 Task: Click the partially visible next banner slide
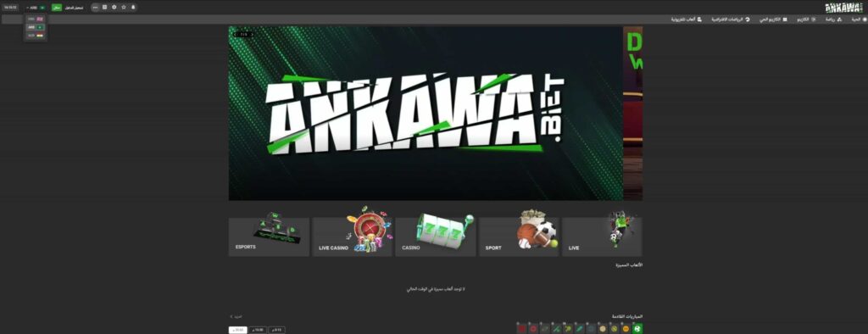[632, 114]
